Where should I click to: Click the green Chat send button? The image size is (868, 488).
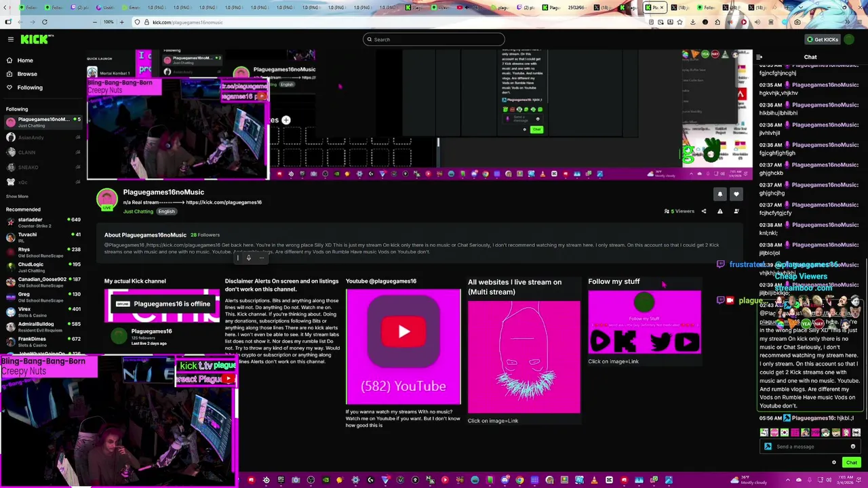(x=851, y=463)
